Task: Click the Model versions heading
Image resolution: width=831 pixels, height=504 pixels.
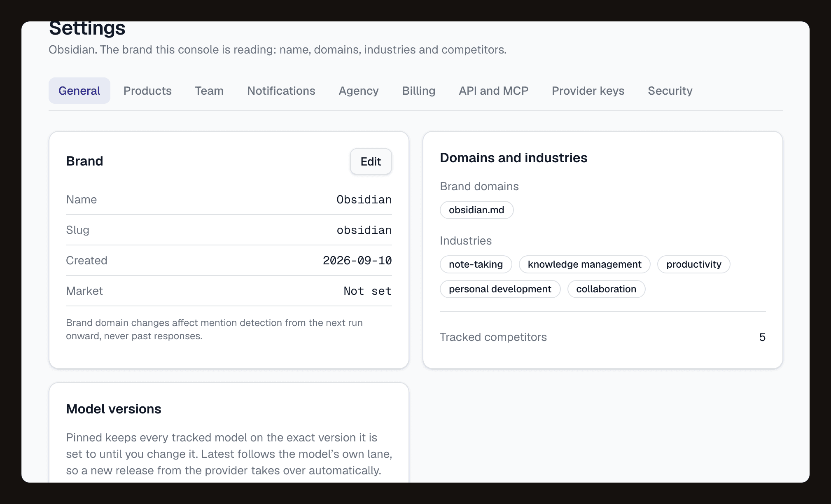Action: tap(114, 409)
